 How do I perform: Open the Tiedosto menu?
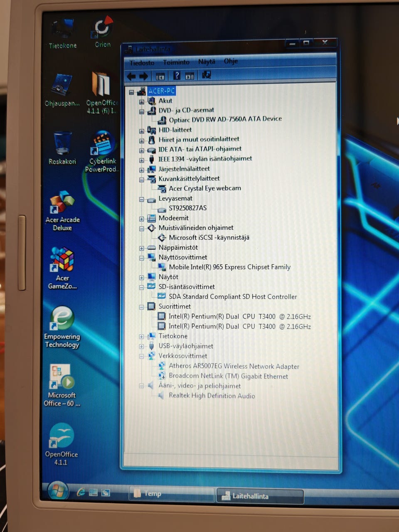[142, 63]
